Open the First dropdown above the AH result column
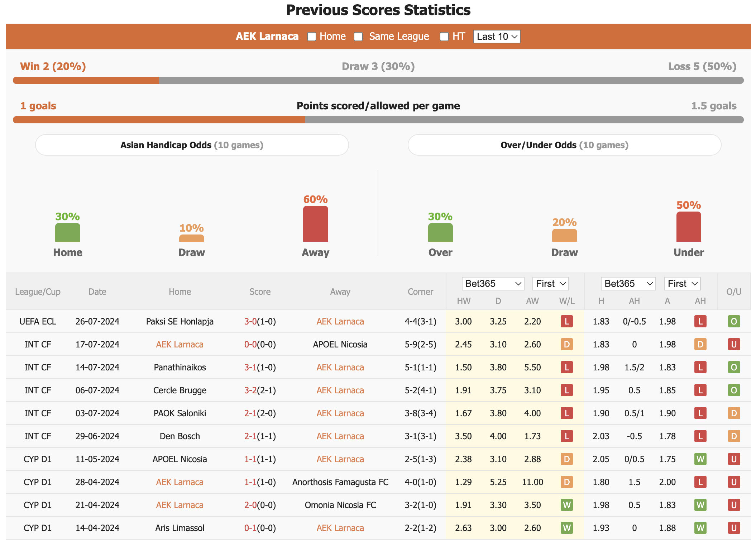Viewport: 756px width, 540px height. click(683, 284)
